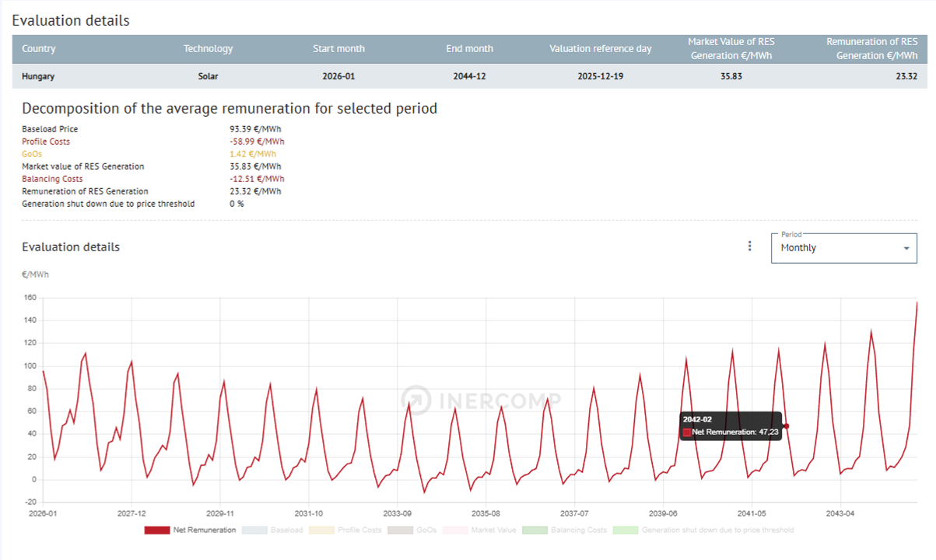Click the GoOs legend marker
Screen dimensions: 936x560
point(399,530)
